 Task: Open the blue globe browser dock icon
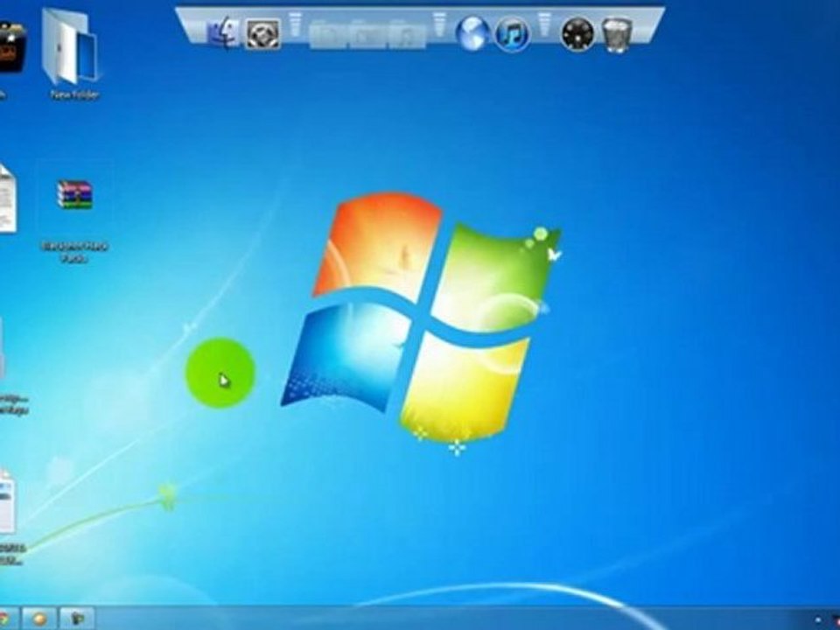[x=473, y=34]
